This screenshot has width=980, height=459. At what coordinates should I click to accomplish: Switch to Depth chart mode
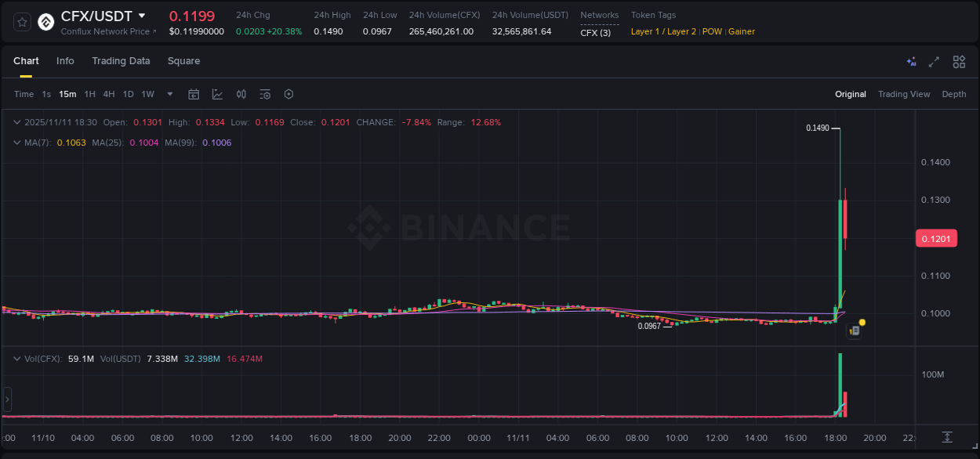click(953, 94)
